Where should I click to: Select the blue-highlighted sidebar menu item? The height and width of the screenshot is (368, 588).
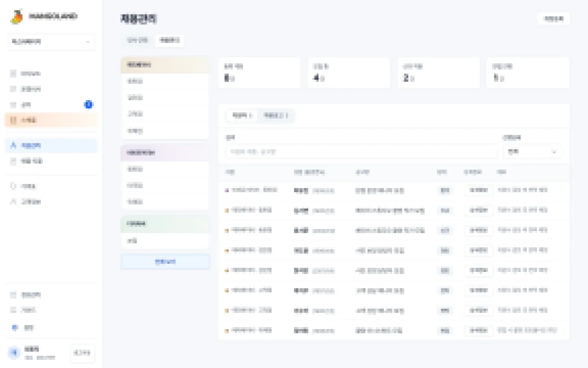(x=51, y=145)
